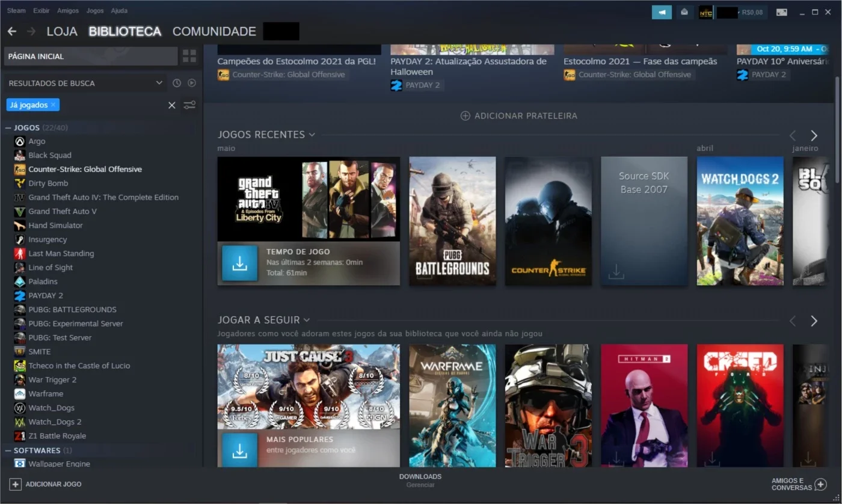Open Hitman 2 cover thumbnail
The height and width of the screenshot is (504, 842).
[x=644, y=405]
